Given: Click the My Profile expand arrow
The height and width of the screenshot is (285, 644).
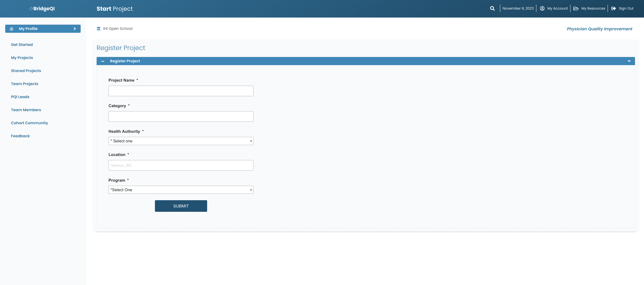Looking at the screenshot, I should 75,28.
